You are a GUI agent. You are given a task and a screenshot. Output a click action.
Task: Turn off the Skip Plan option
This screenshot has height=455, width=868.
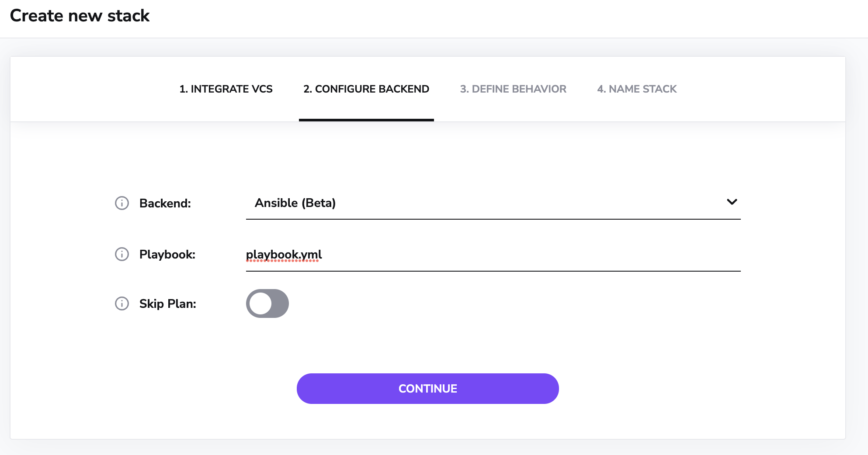[x=267, y=303]
